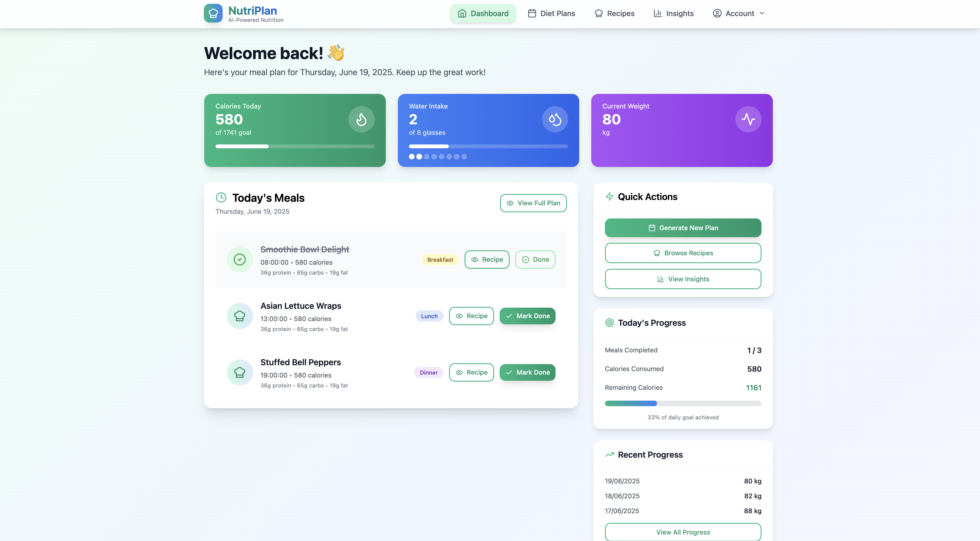Image resolution: width=980 pixels, height=541 pixels.
Task: Click the chef hat icon for Asian Lettuce Wraps
Action: 240,316
